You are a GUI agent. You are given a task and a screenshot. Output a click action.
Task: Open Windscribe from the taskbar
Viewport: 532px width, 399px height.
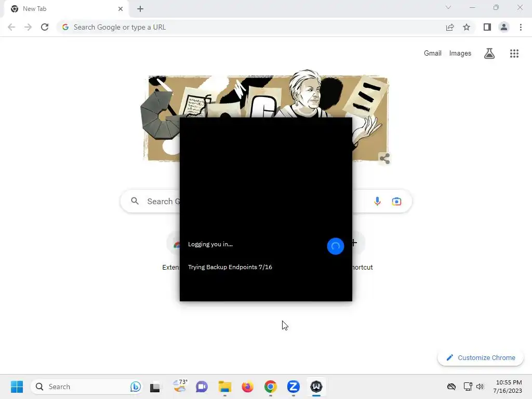point(316,387)
